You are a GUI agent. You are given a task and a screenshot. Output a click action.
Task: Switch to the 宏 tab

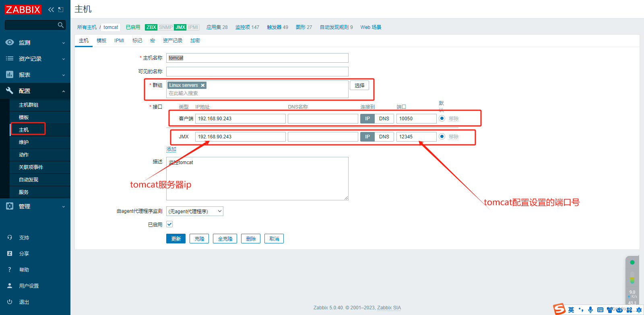153,41
